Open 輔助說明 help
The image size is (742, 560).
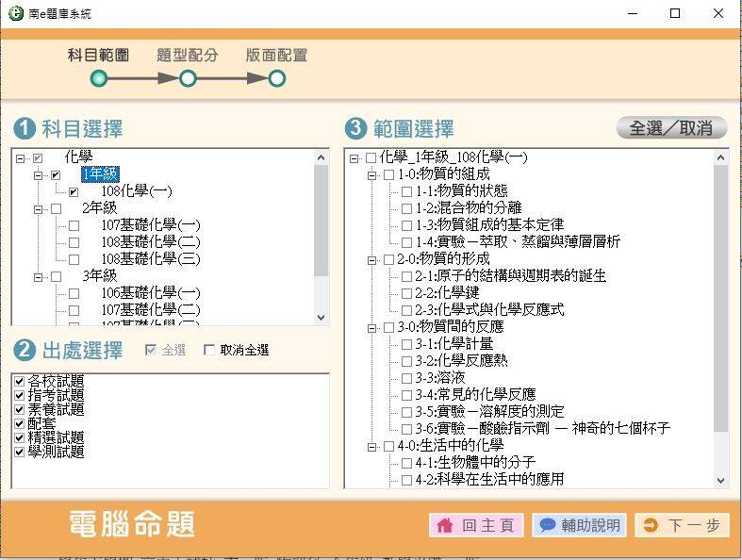[579, 525]
